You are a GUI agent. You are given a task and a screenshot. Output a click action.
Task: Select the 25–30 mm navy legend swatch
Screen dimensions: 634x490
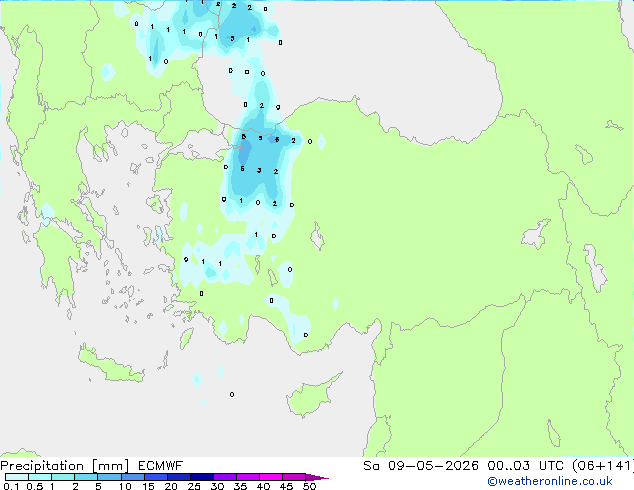[202, 477]
